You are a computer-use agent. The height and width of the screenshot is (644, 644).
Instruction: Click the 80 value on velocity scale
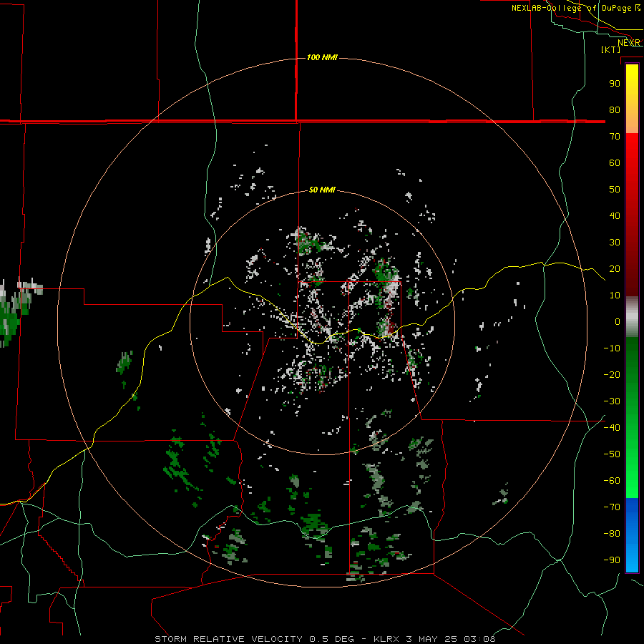[x=615, y=110]
